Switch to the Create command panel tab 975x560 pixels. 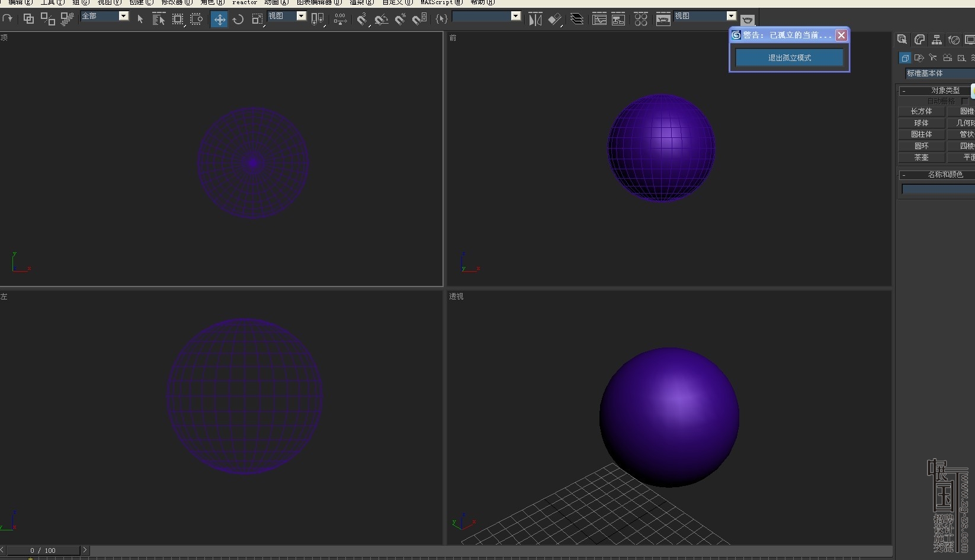902,40
